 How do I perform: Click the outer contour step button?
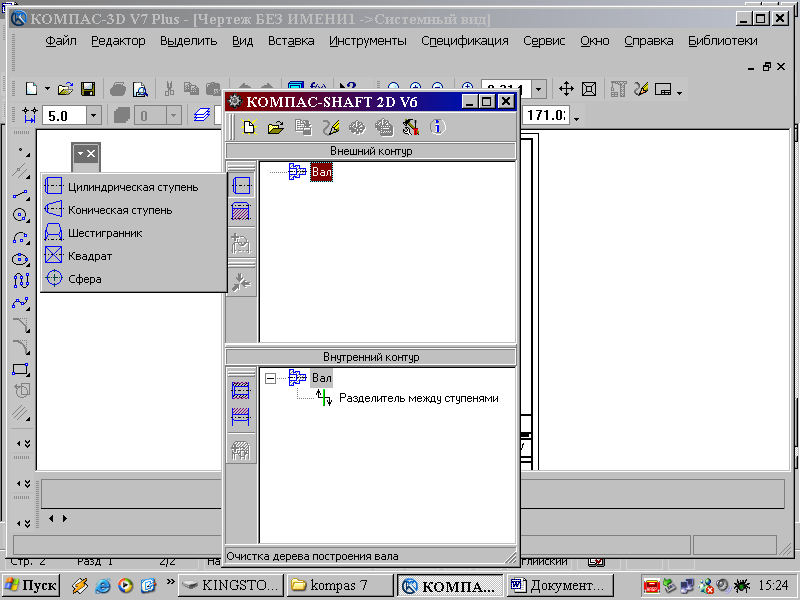241,185
